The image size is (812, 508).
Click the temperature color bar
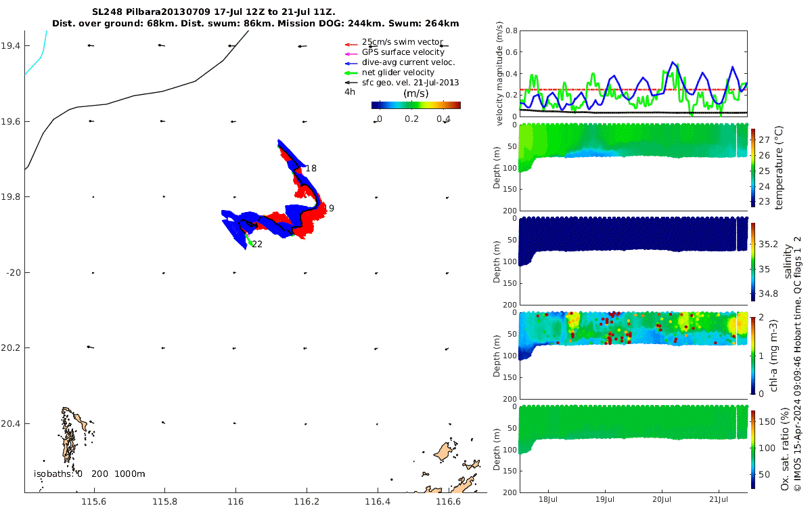(x=753, y=167)
